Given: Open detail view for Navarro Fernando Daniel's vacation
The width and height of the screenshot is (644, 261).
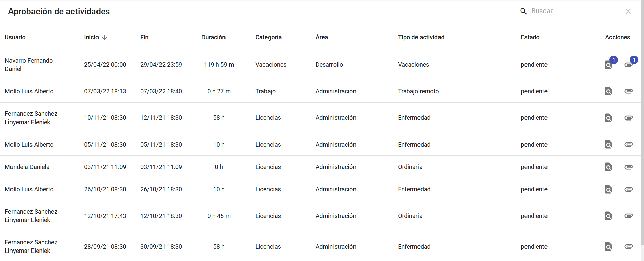Looking at the screenshot, I should 608,65.
